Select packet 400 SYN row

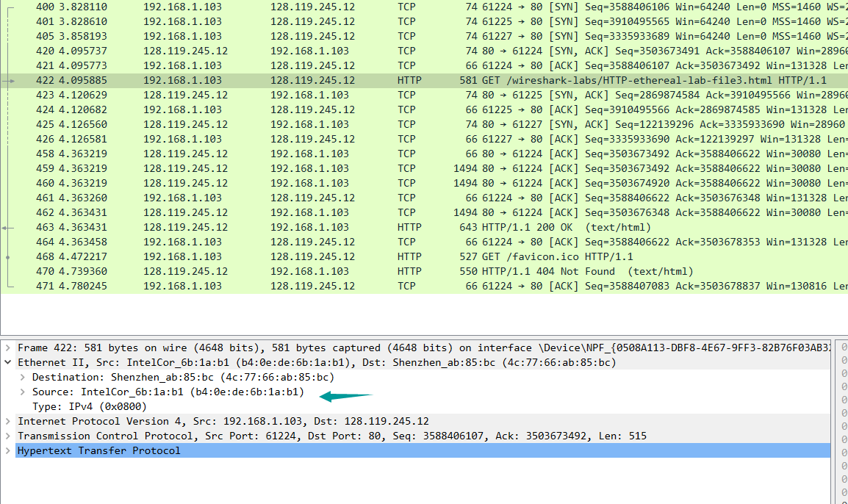441,7
